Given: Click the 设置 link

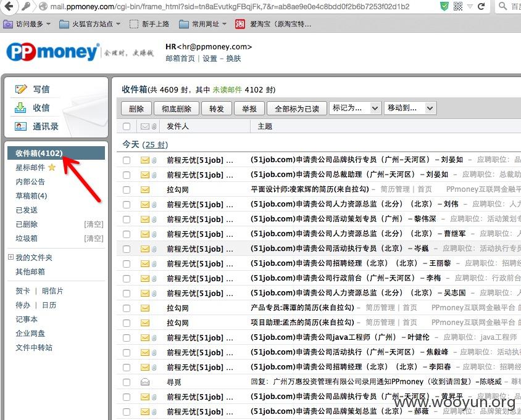Looking at the screenshot, I should (210, 59).
